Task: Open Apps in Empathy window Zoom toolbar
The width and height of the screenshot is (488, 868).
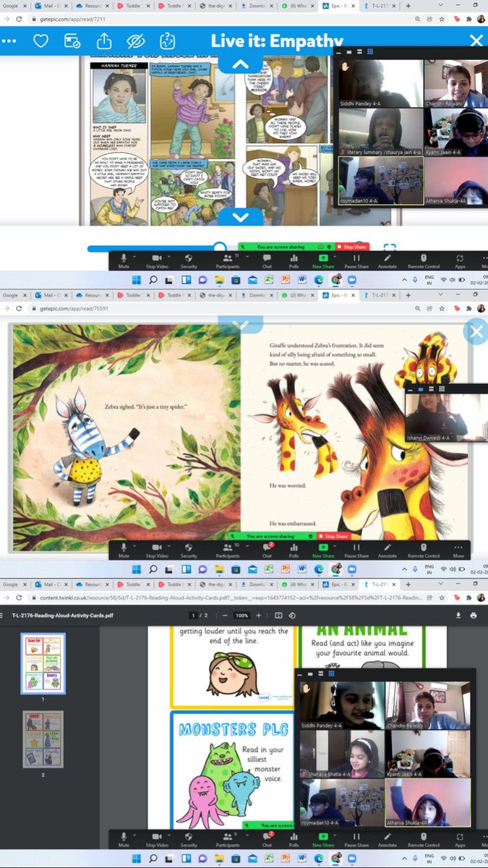Action: 460,261
